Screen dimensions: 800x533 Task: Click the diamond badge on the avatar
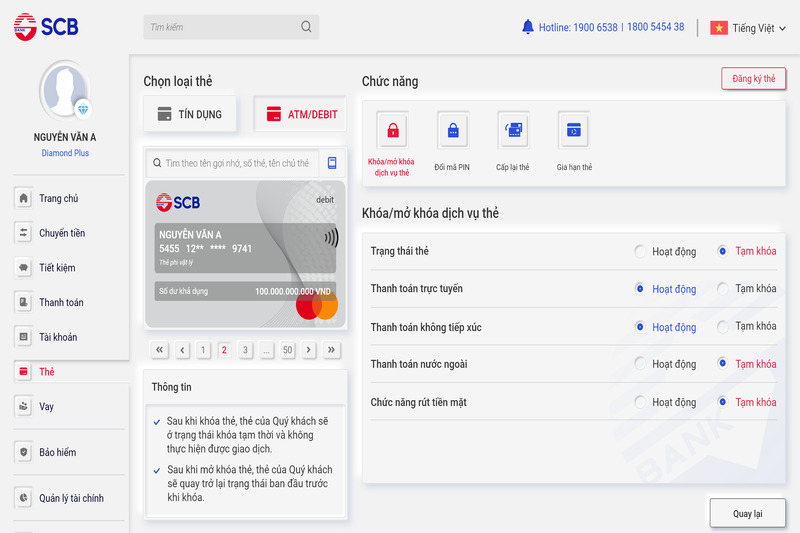83,109
